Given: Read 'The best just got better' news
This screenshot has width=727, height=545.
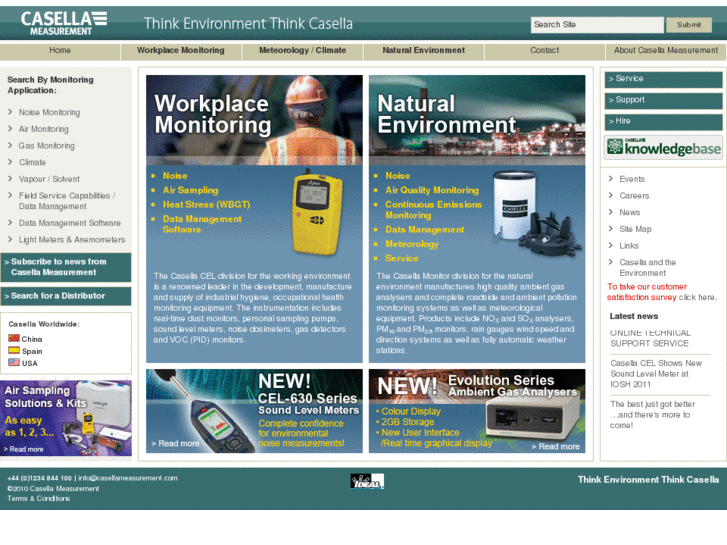Looking at the screenshot, I should click(x=652, y=414).
